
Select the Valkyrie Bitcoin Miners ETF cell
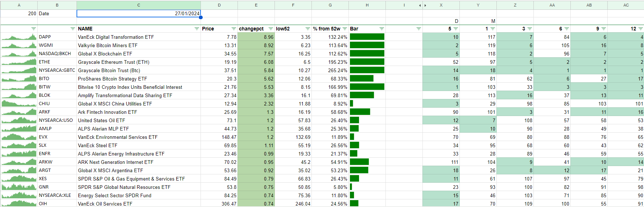click(x=139, y=45)
